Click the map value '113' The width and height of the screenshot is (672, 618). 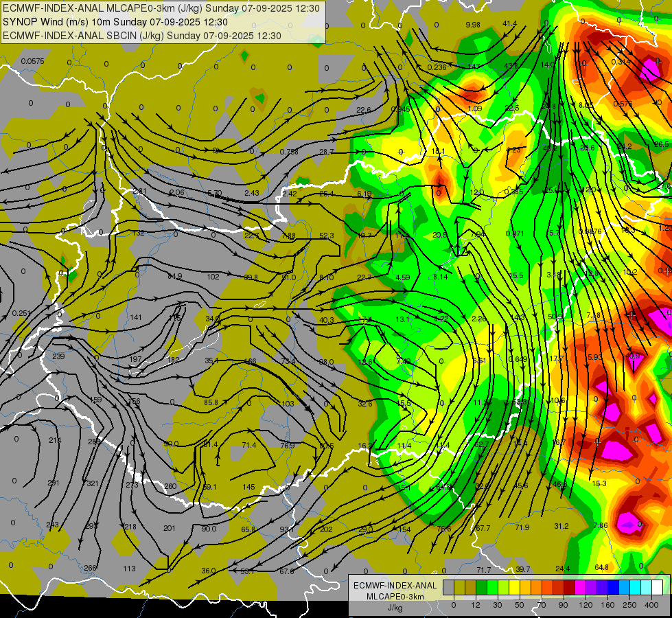click(130, 569)
